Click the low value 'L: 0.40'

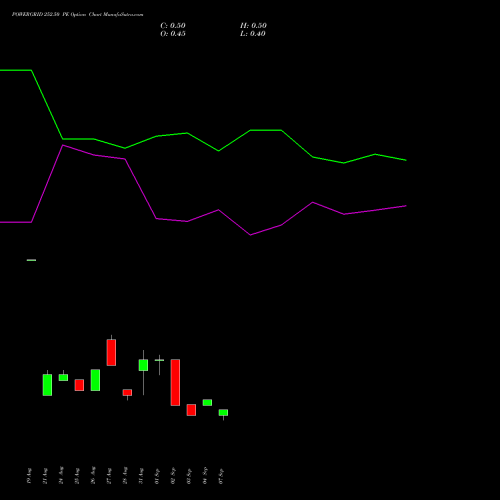click(253, 34)
